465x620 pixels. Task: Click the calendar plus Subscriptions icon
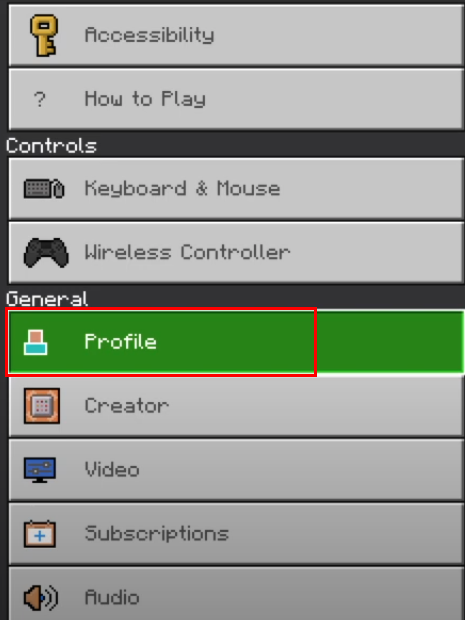point(40,534)
